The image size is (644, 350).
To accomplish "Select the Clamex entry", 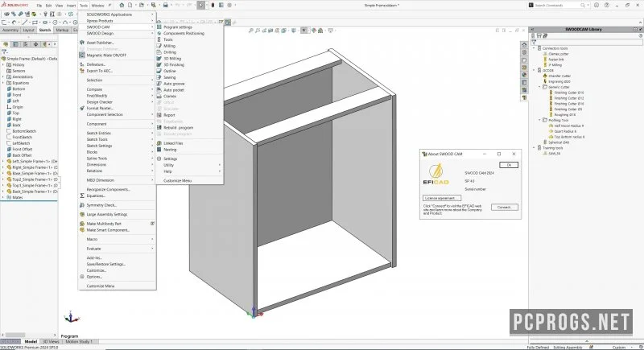I will (x=170, y=96).
